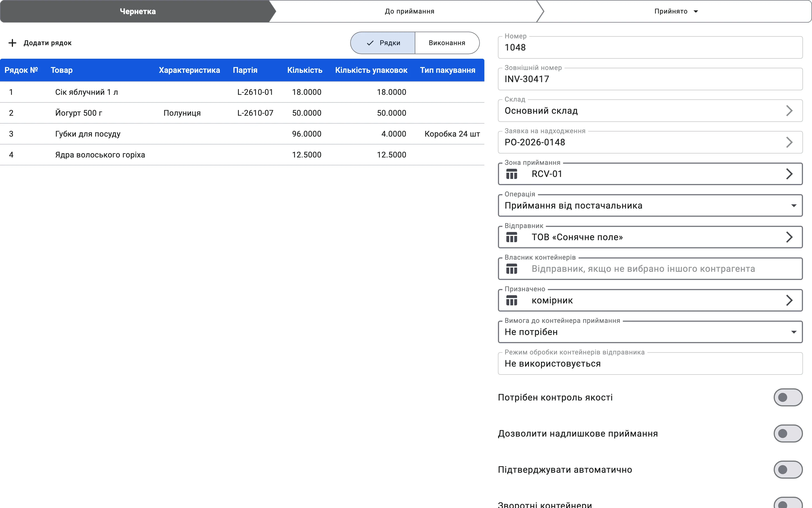Image resolution: width=812 pixels, height=508 pixels.
Task: Toggle Підтверджувати автоматично switch
Action: point(788,470)
